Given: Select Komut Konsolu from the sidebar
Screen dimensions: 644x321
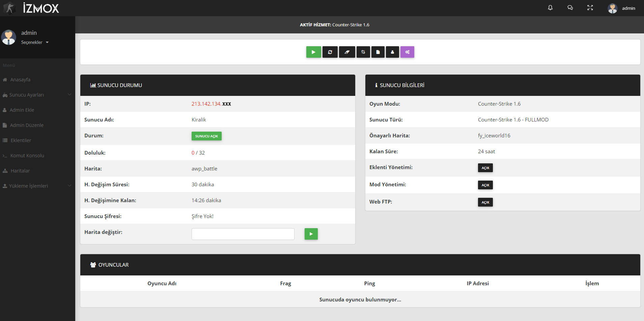Looking at the screenshot, I should pos(27,155).
